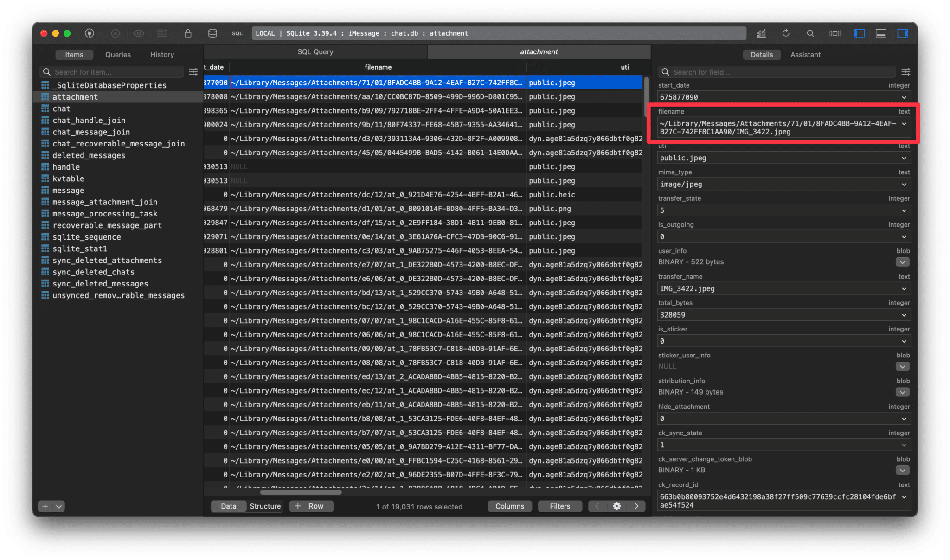This screenshot has width=950, height=560.
Task: Expand the transfer_name field dropdown
Action: tap(904, 288)
